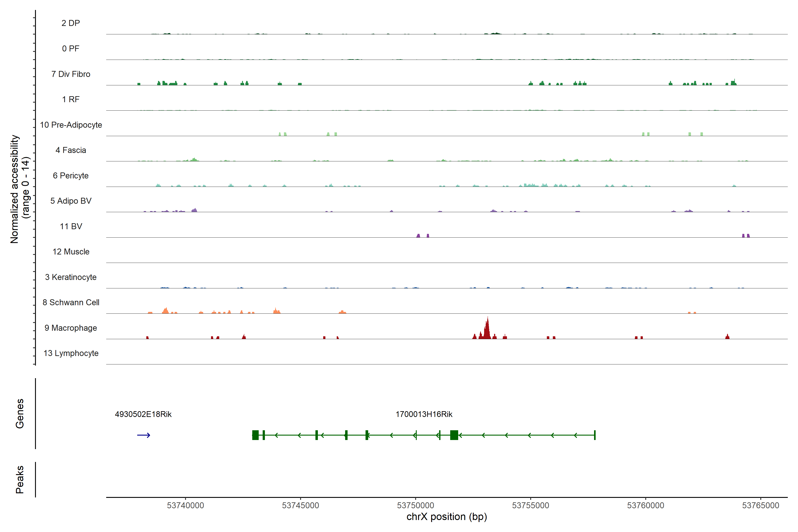The height and width of the screenshot is (532, 798).
Task: Click the 53765000 axis position label
Action: pyautogui.click(x=760, y=505)
